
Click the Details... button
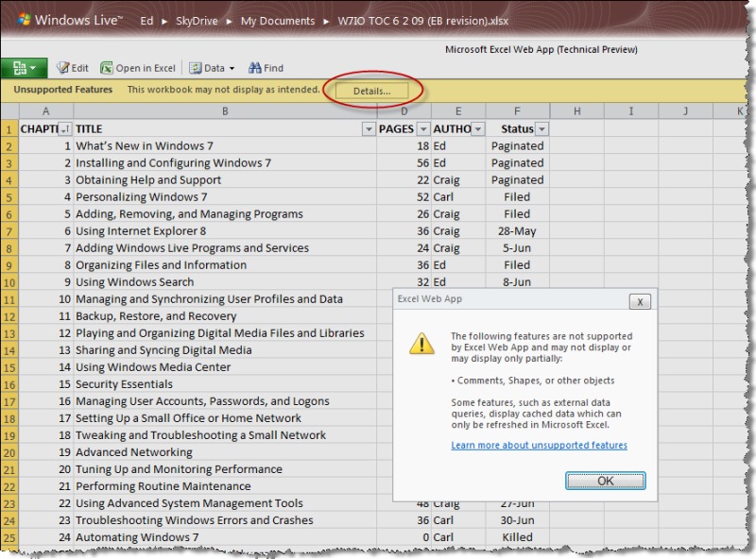(x=371, y=91)
